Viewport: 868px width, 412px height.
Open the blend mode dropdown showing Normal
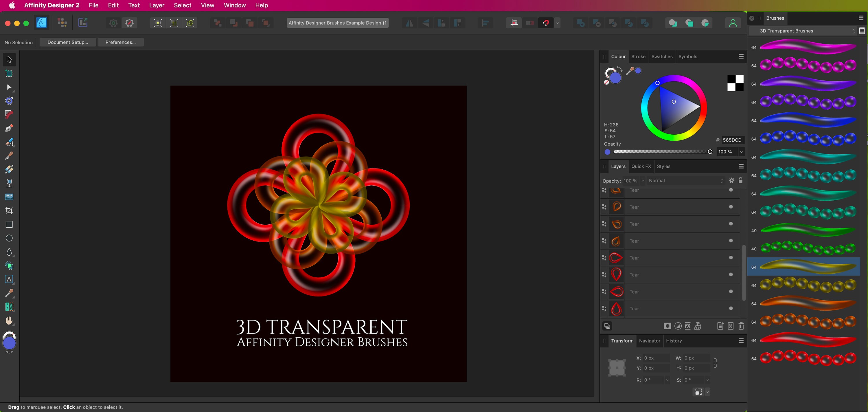tap(686, 180)
